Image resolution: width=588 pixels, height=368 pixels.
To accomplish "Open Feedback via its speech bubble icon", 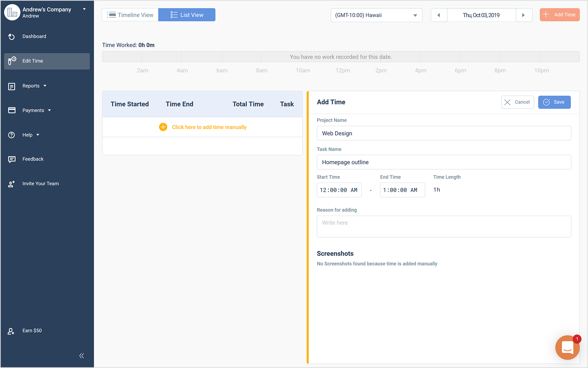I will pos(12,159).
